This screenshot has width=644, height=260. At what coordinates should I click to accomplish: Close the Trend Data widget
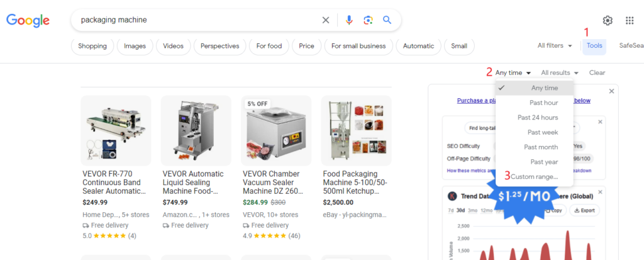click(600, 192)
